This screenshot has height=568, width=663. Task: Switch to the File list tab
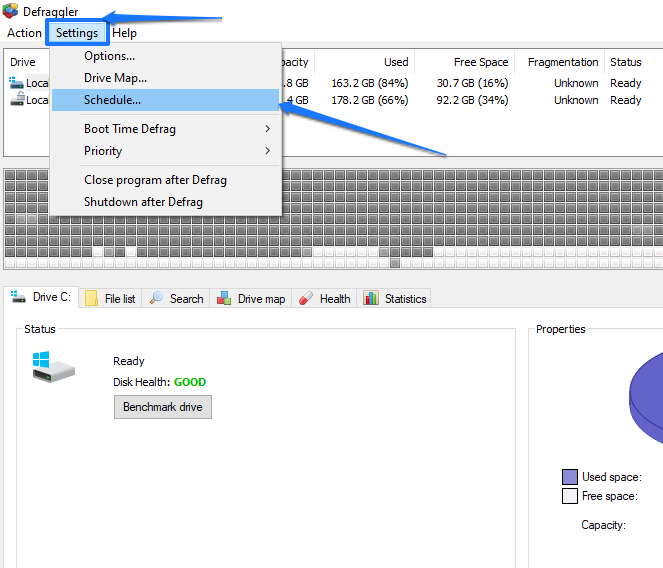click(x=110, y=299)
